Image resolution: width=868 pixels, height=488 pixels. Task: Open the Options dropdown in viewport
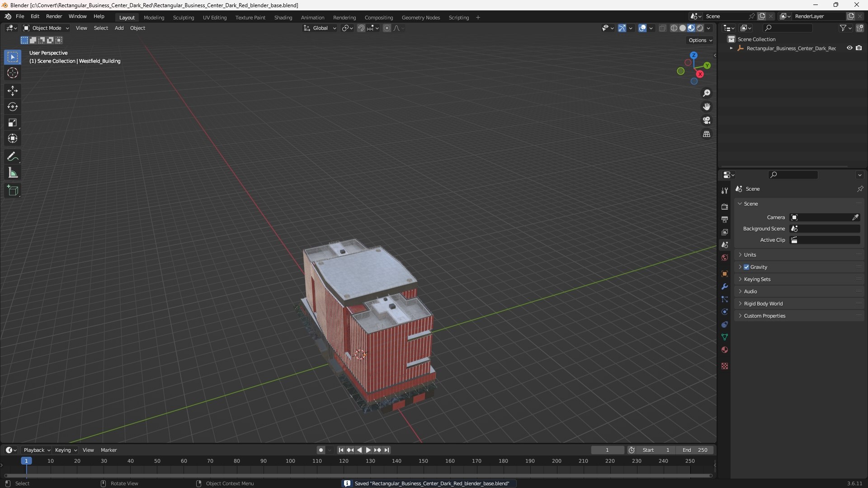700,40
